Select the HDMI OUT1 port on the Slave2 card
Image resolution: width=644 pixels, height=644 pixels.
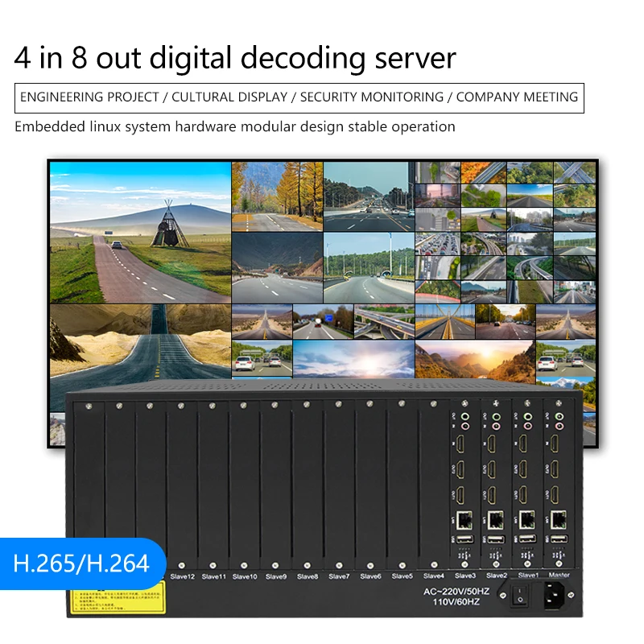coord(492,495)
